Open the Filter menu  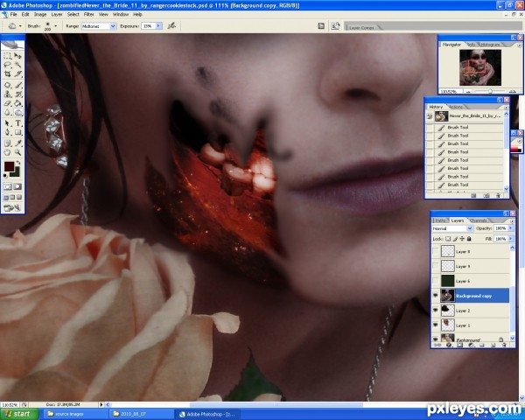click(x=88, y=14)
